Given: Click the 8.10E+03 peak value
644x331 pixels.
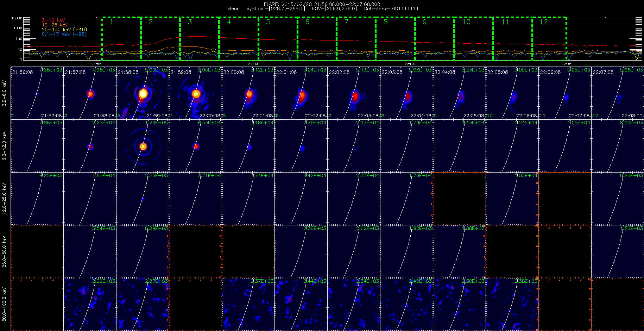Looking at the screenshot, I should pyautogui.click(x=632, y=123).
